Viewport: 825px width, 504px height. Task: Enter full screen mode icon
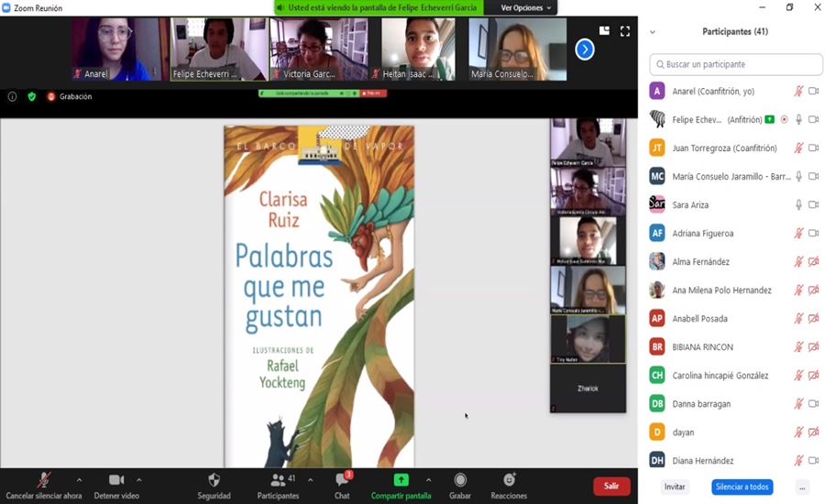[625, 31]
